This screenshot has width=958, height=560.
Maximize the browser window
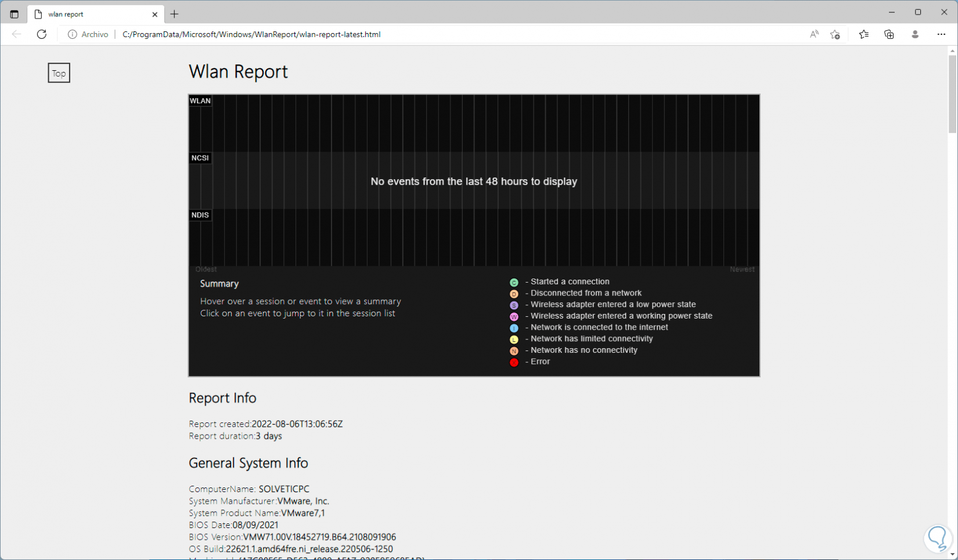tap(918, 12)
